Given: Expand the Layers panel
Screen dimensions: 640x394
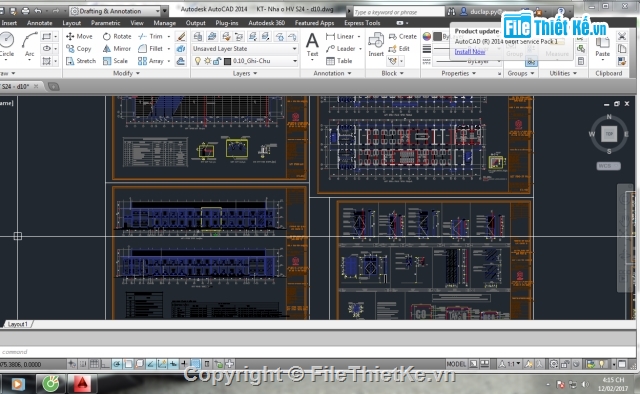Looking at the screenshot, I should 245,73.
